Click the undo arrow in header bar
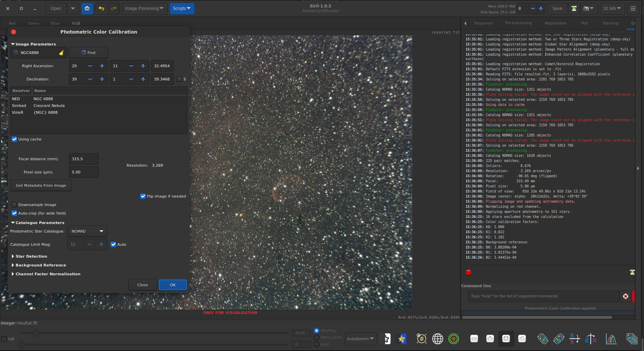This screenshot has height=351, width=644. [101, 8]
